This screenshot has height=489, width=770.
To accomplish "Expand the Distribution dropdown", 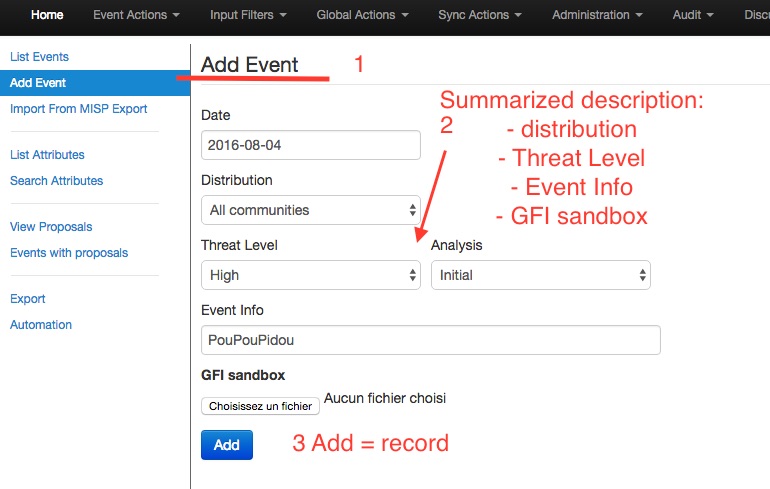I will click(x=310, y=210).
